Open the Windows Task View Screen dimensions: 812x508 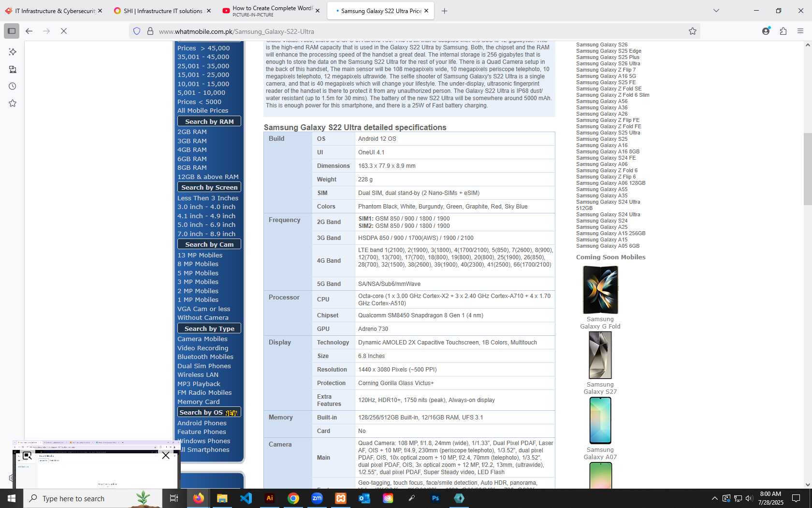tap(174, 498)
